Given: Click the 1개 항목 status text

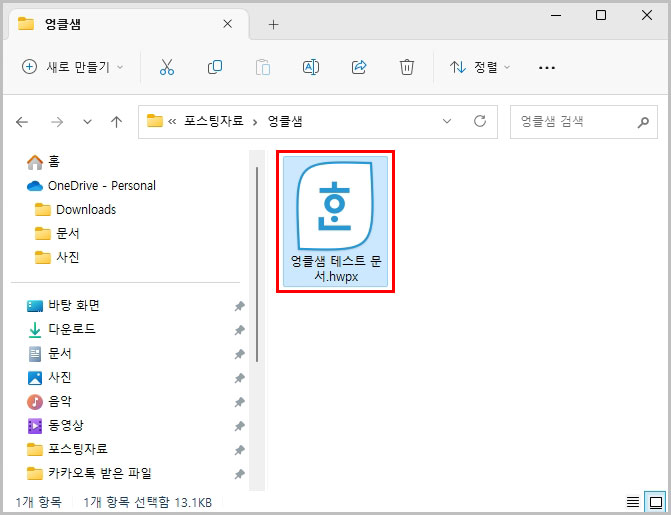Looking at the screenshot, I should [x=39, y=502].
